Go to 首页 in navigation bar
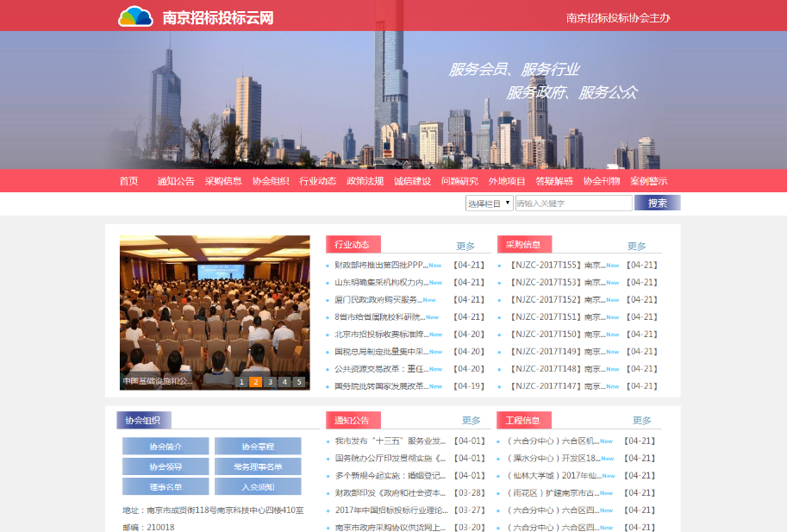 [x=128, y=181]
